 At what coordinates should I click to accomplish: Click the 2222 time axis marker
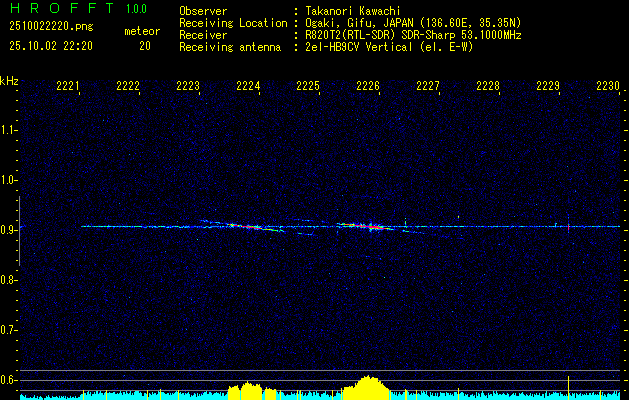[128, 85]
